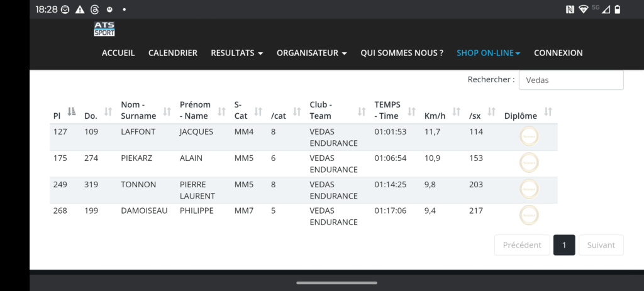Click the CONNEXION login link
Image resolution: width=644 pixels, height=291 pixels.
click(558, 53)
